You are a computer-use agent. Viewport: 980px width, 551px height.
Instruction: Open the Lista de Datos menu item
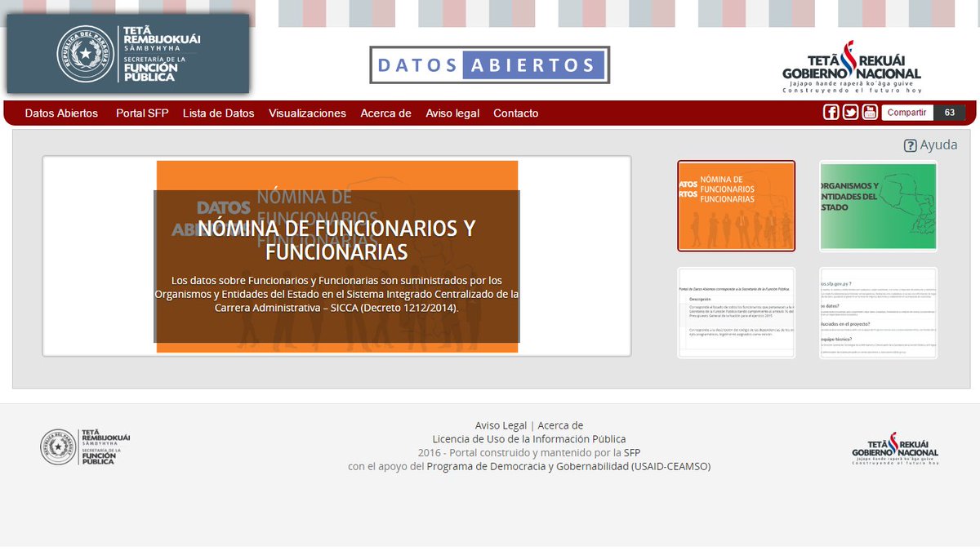[219, 113]
